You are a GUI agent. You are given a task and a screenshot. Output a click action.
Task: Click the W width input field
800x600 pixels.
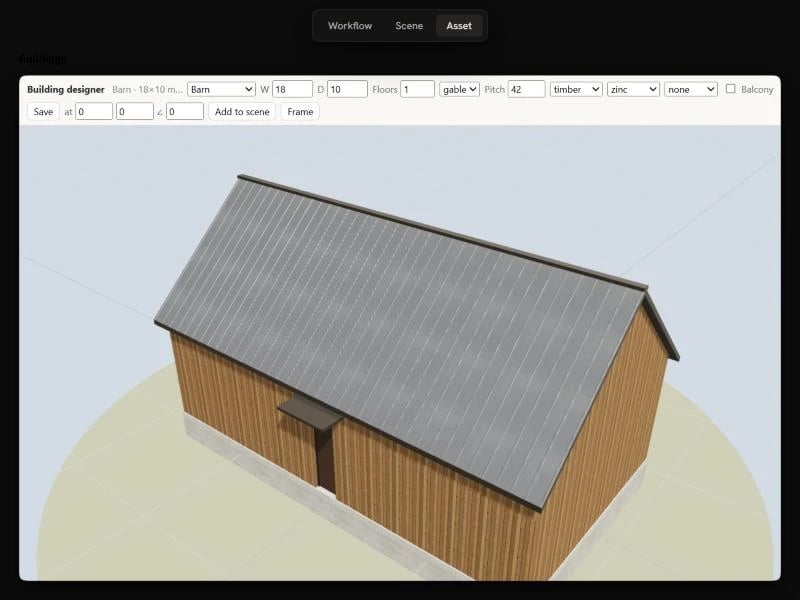point(292,89)
